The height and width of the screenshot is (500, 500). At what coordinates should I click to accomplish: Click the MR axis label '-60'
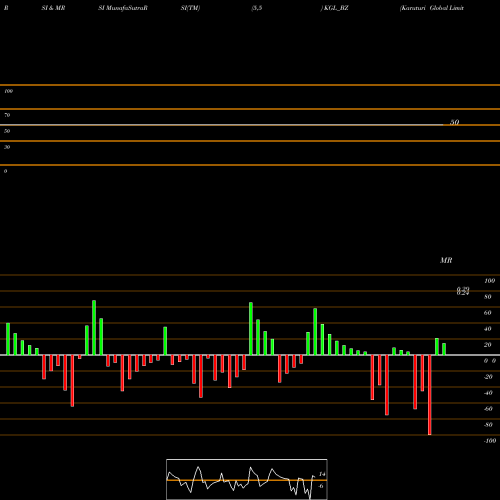click(x=488, y=409)
